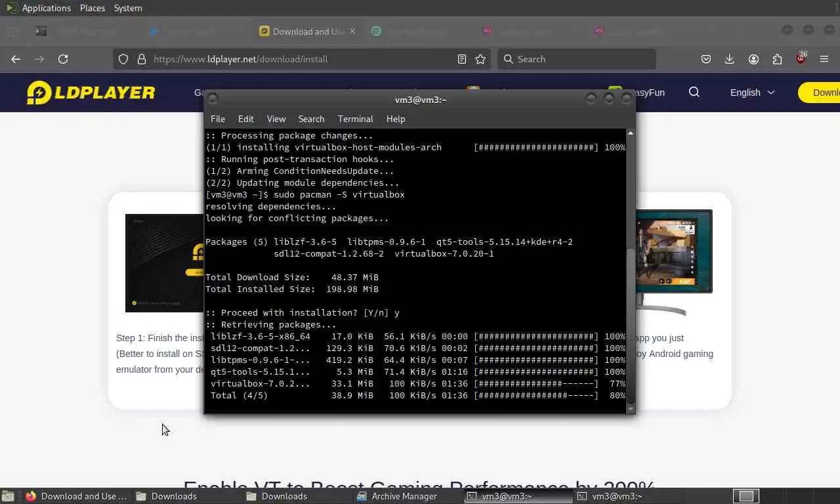This screenshot has height=504, width=840.
Task: Click the show desktop taskbar icon
Action: pos(8,496)
